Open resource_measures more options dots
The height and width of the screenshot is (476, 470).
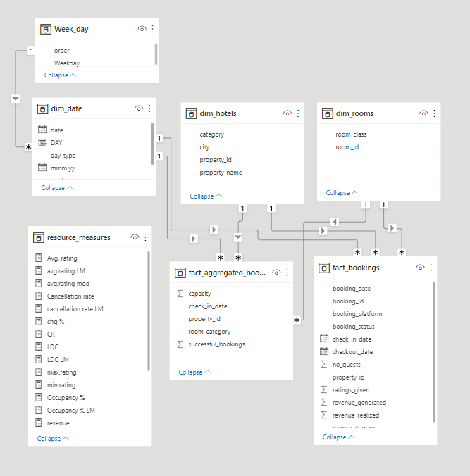pyautogui.click(x=146, y=237)
